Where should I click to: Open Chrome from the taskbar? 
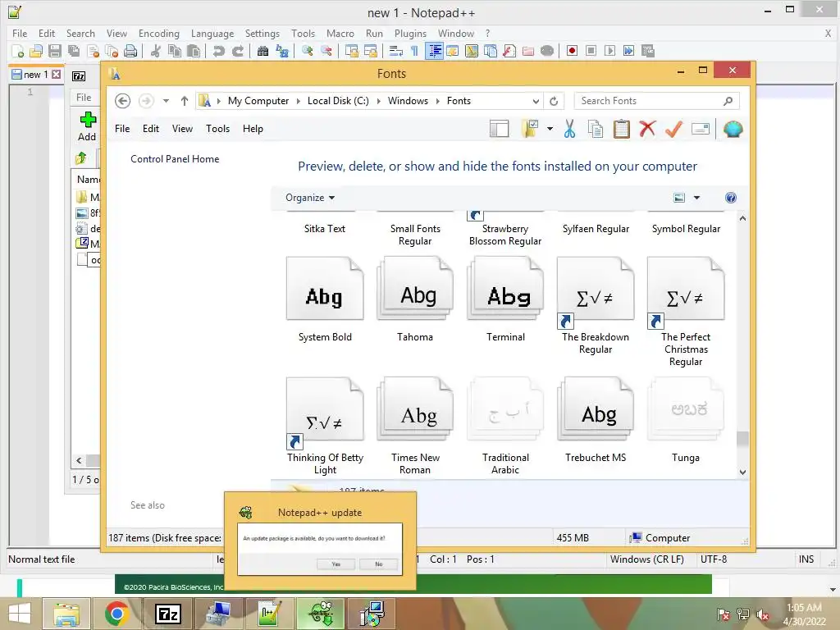116,614
